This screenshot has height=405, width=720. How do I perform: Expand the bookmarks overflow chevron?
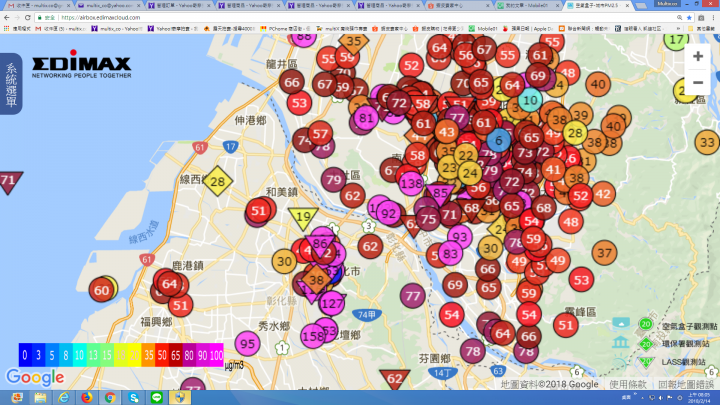point(678,28)
